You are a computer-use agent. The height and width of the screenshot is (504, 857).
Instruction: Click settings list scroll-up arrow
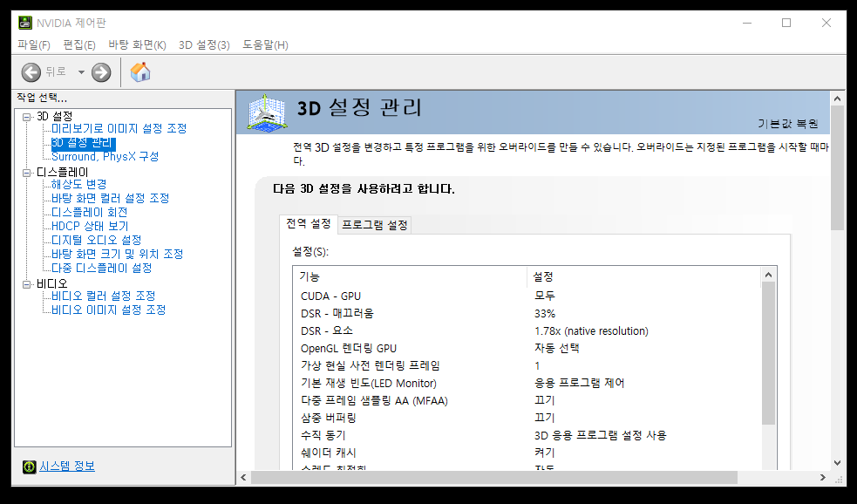(768, 275)
